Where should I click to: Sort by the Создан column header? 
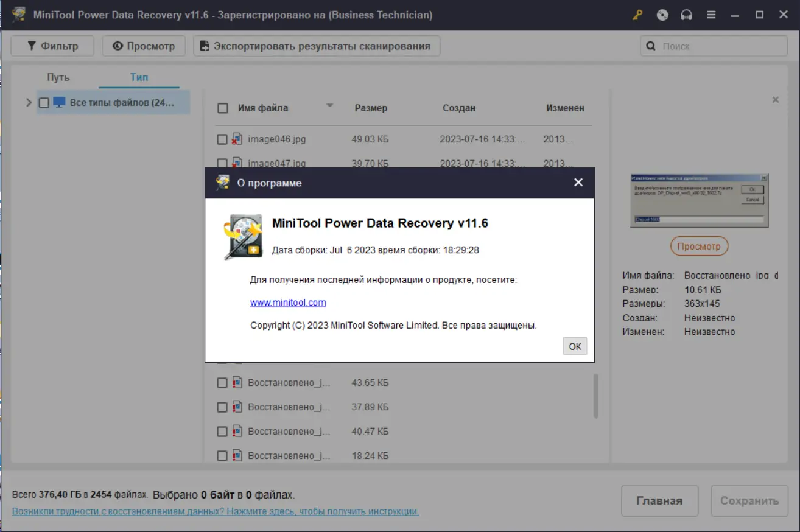click(459, 108)
